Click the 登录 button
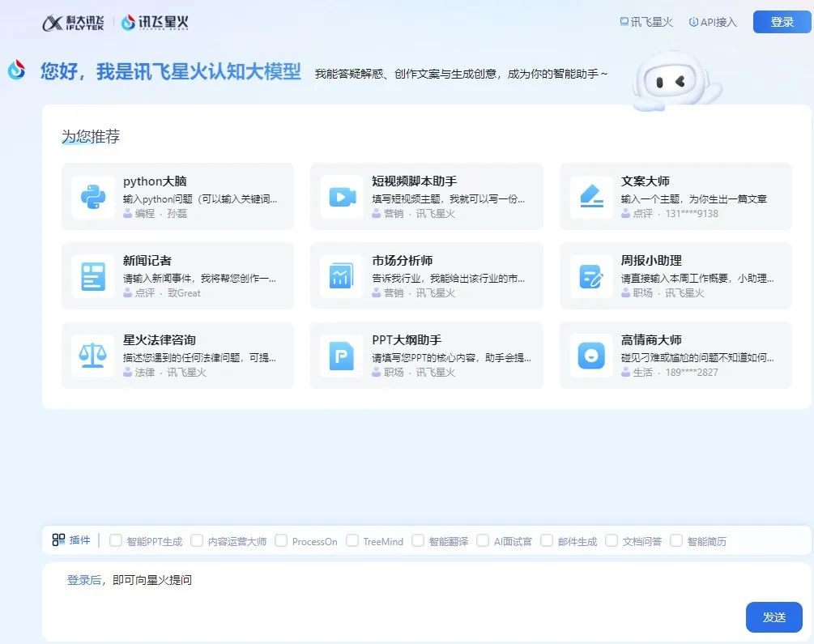This screenshot has width=814, height=644. click(780, 22)
